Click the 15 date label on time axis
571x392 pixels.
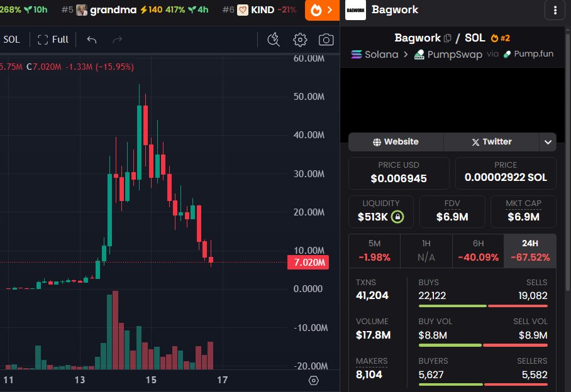click(151, 380)
